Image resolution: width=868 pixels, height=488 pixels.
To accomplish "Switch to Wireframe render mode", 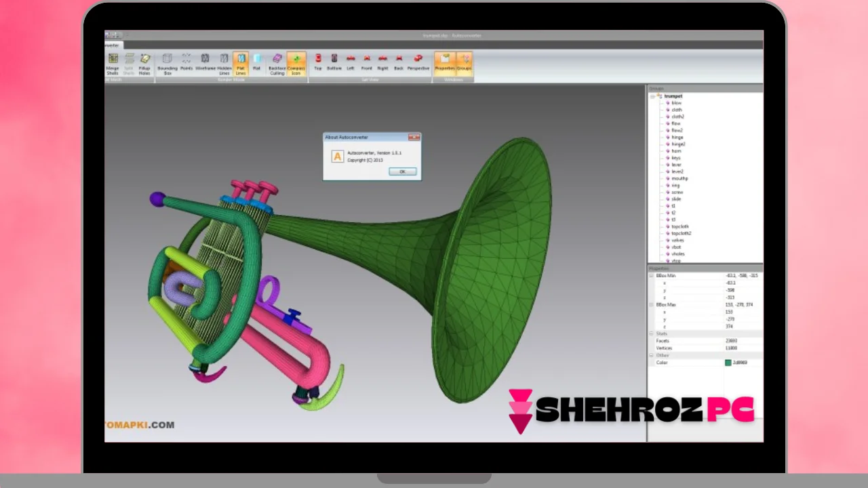I will [205, 62].
